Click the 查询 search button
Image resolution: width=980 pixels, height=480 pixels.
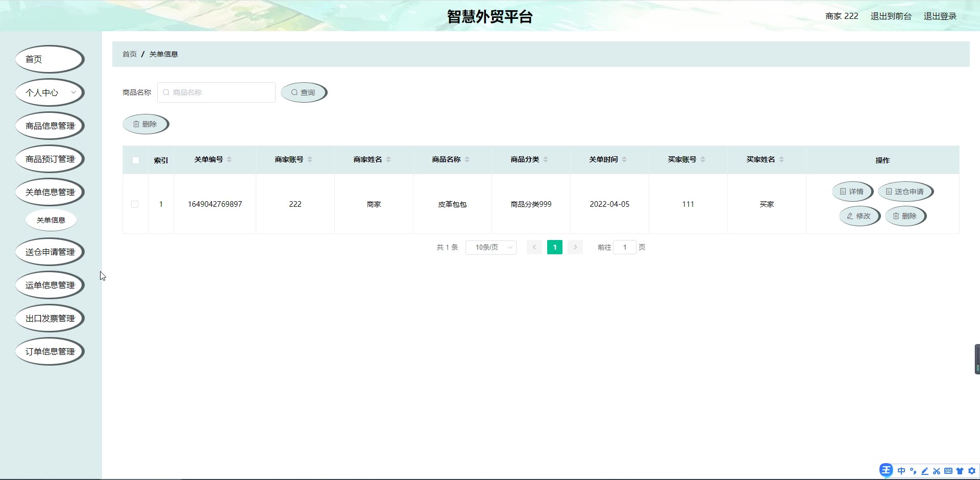coord(304,92)
